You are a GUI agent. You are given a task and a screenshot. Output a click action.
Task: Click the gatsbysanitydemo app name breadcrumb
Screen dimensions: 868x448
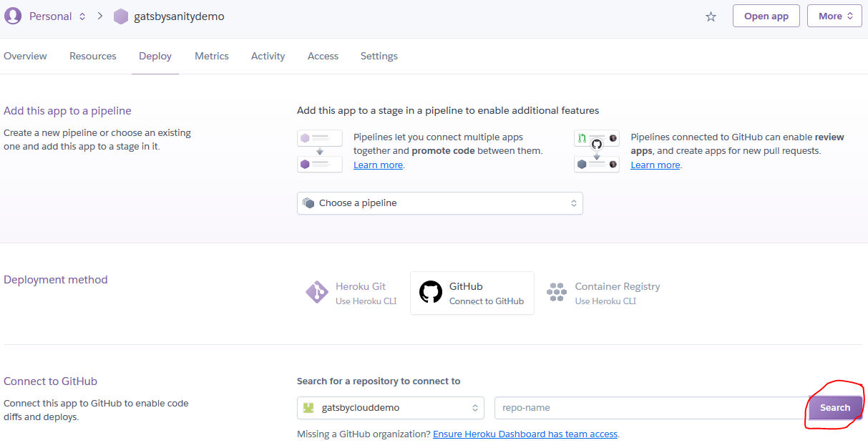click(179, 16)
